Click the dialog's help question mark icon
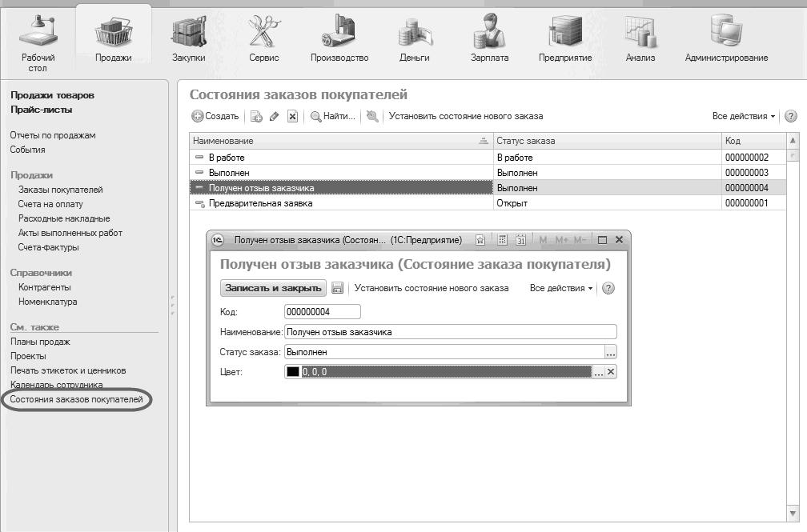807x532 pixels. point(608,288)
